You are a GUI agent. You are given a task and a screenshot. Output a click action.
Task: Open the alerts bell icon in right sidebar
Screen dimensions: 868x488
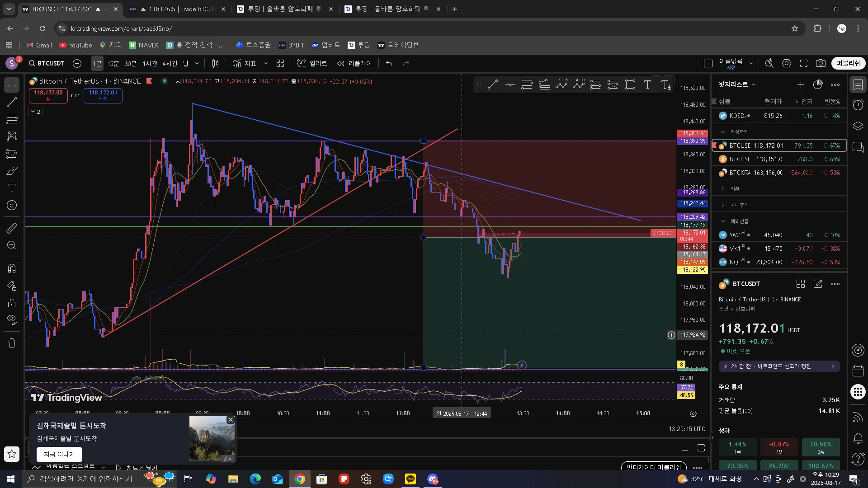[858, 438]
